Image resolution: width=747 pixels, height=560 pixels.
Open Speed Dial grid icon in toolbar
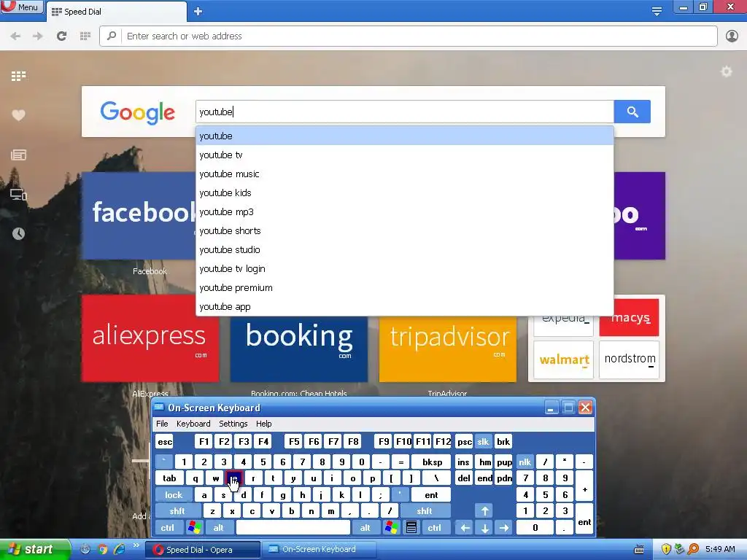85,36
